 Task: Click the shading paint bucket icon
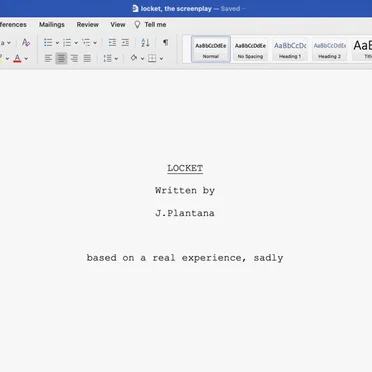click(x=134, y=58)
